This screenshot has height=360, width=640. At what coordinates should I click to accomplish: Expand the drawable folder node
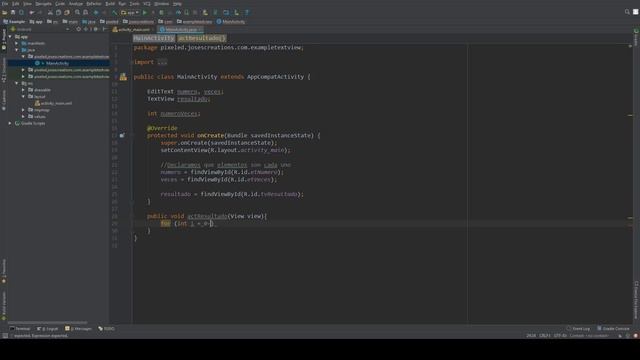tap(23, 90)
